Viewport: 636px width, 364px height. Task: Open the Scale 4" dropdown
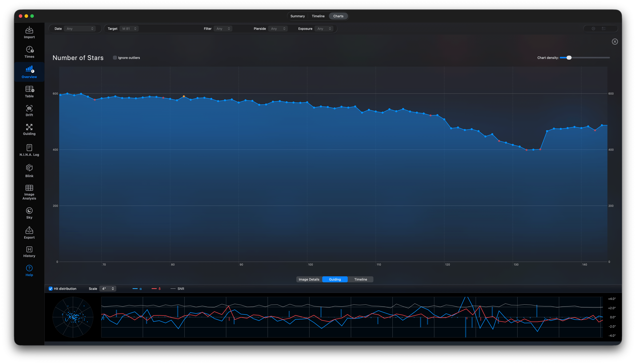point(108,288)
